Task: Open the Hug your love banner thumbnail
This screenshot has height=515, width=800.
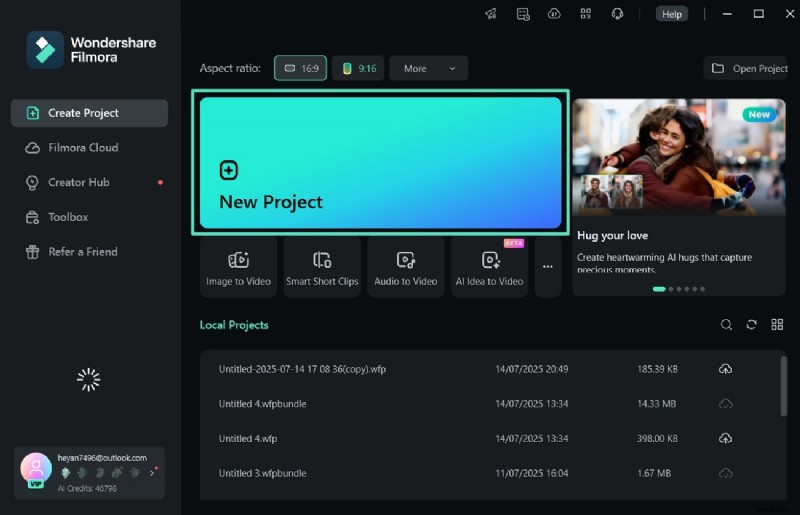Action: click(x=679, y=160)
